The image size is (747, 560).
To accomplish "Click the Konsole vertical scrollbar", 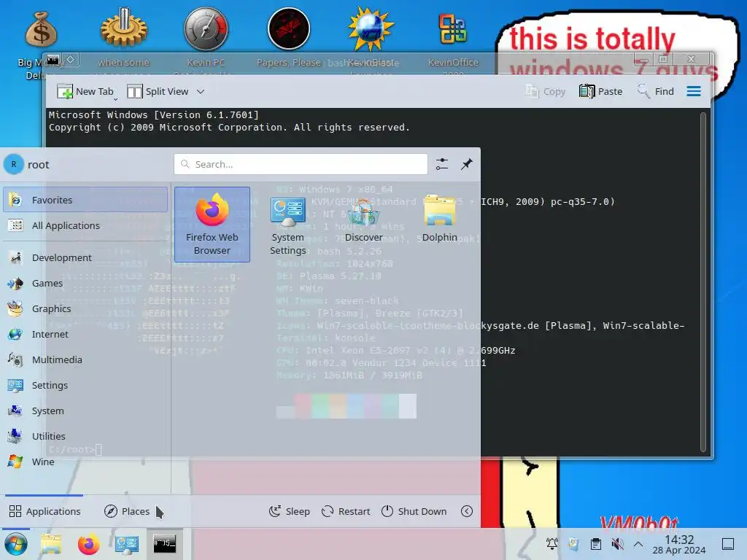I will (703, 282).
